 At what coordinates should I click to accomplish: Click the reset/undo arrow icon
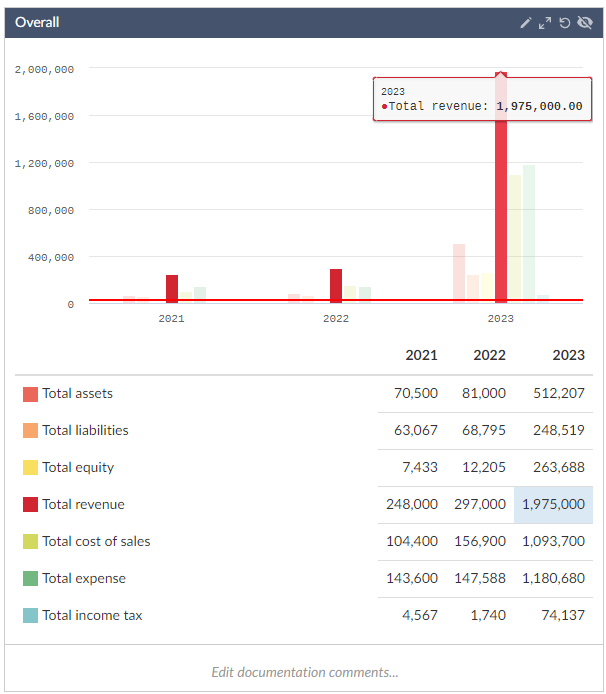click(565, 22)
